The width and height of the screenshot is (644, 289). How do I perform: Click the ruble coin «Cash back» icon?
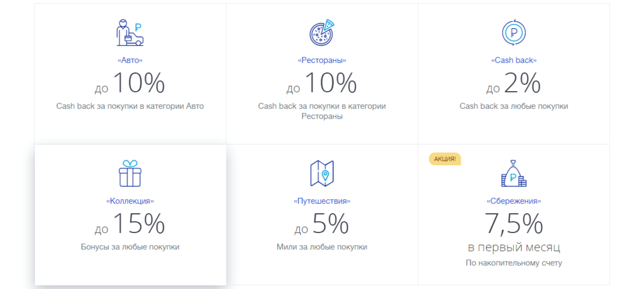coord(513,32)
